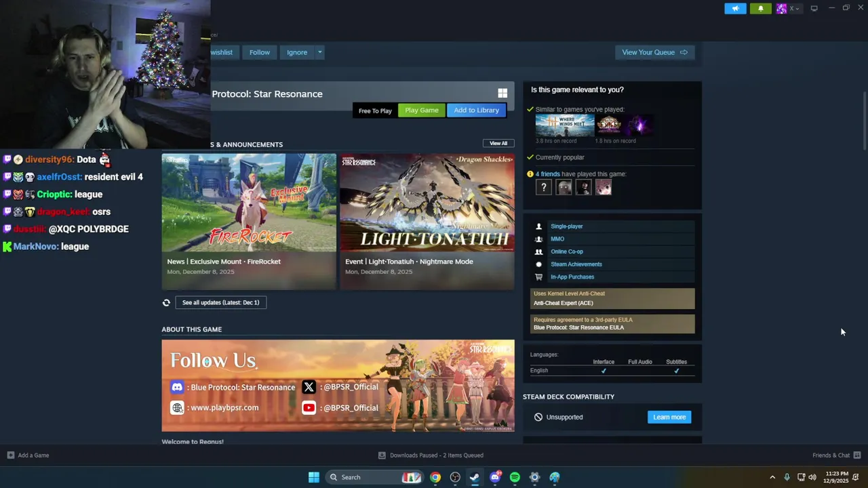The image size is (868, 488).
Task: Click Add a Game in footer
Action: point(28,455)
